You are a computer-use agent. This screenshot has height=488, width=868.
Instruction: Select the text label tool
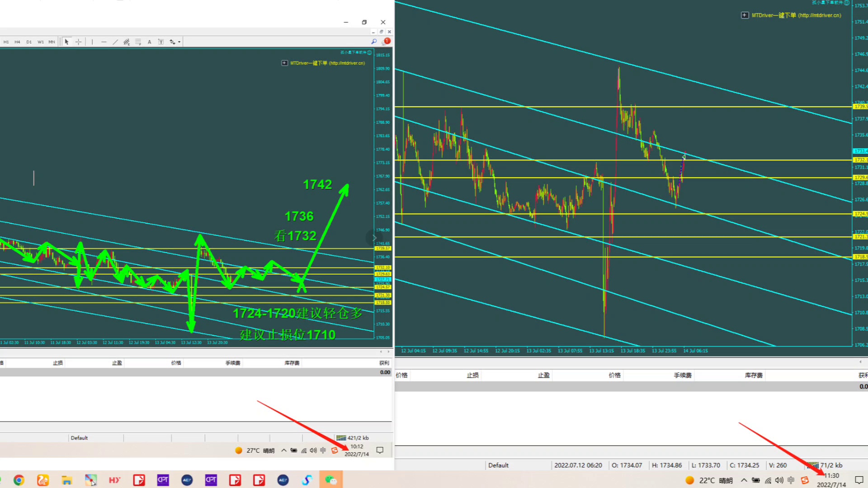tap(160, 42)
